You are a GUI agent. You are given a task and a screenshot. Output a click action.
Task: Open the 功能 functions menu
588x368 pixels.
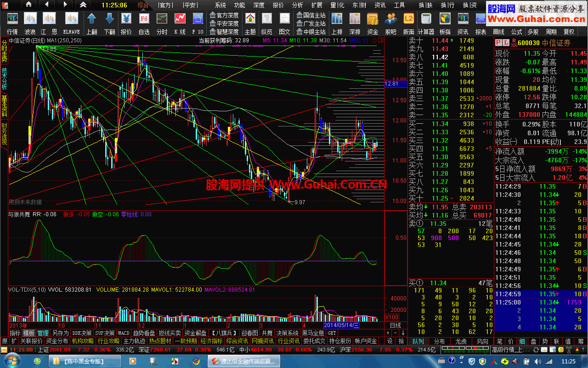pos(240,5)
